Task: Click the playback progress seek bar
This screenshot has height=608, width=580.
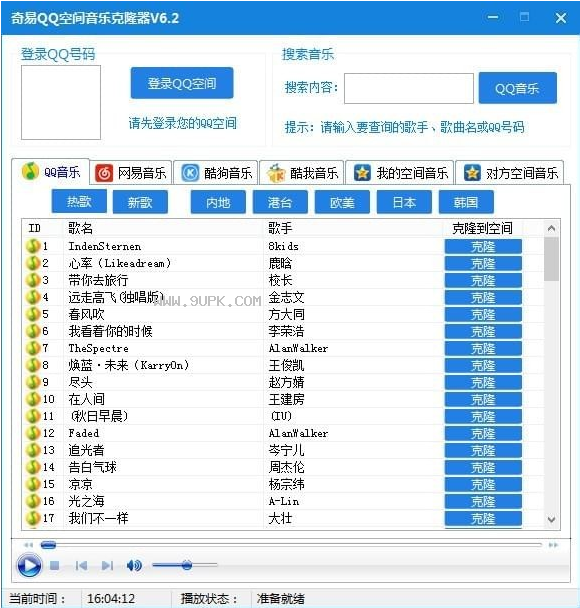Action: click(x=291, y=545)
